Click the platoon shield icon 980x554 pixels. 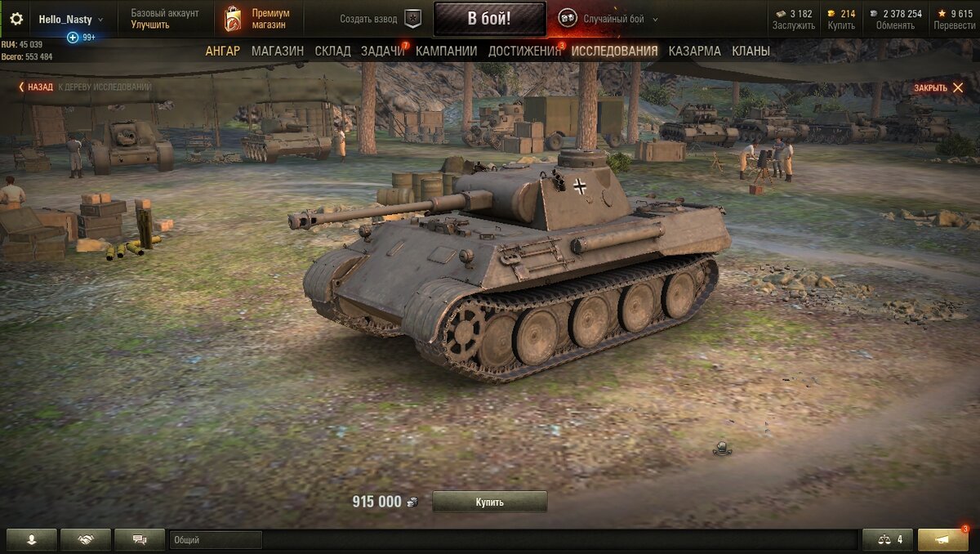click(413, 19)
